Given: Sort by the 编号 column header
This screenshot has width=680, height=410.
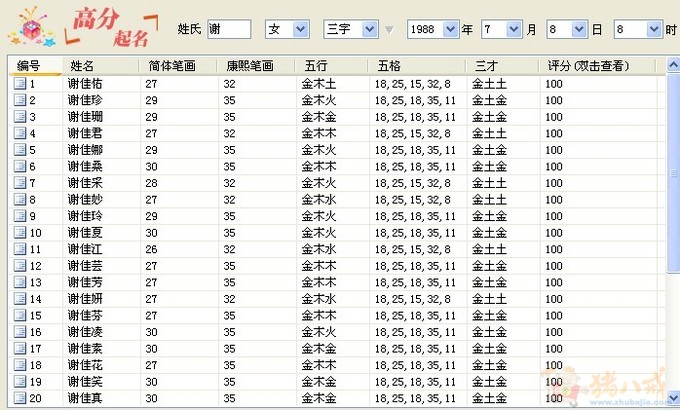Looking at the screenshot, I should (x=36, y=66).
